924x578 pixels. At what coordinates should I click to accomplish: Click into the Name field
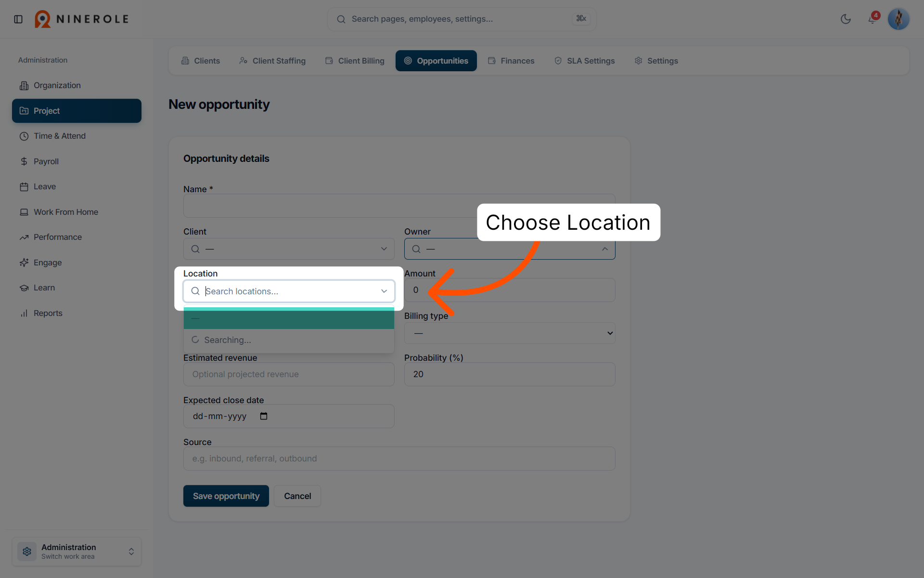[399, 206]
